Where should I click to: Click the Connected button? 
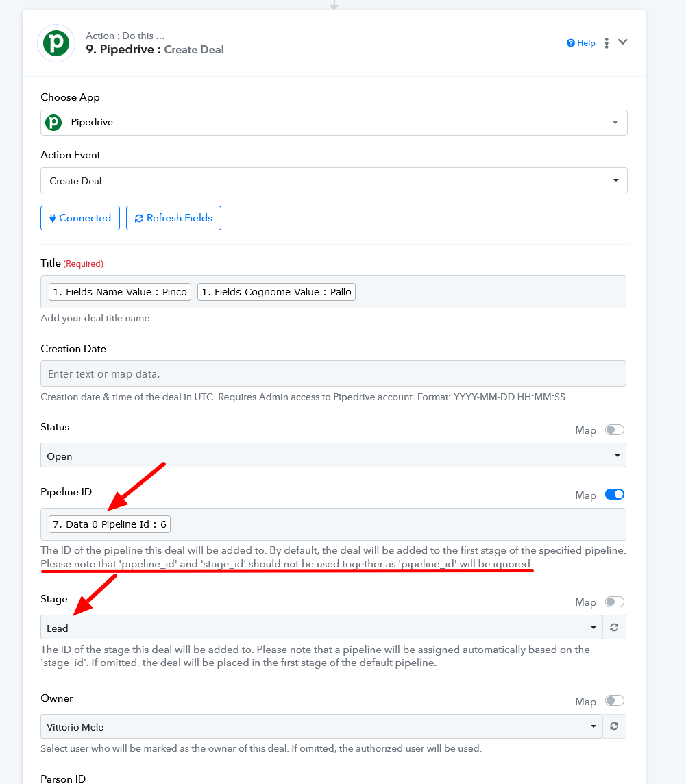coord(80,218)
